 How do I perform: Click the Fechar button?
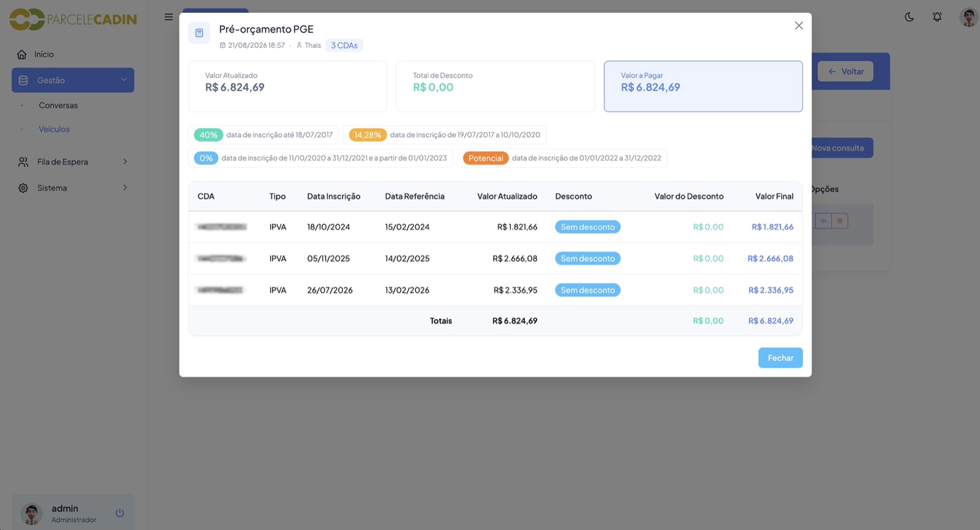[780, 358]
